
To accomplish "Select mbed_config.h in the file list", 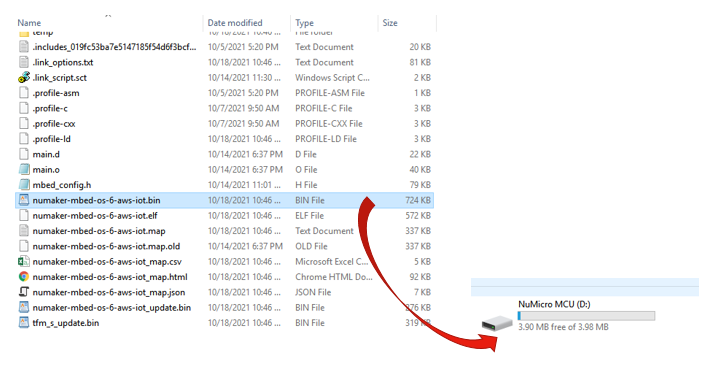I will click(x=62, y=185).
